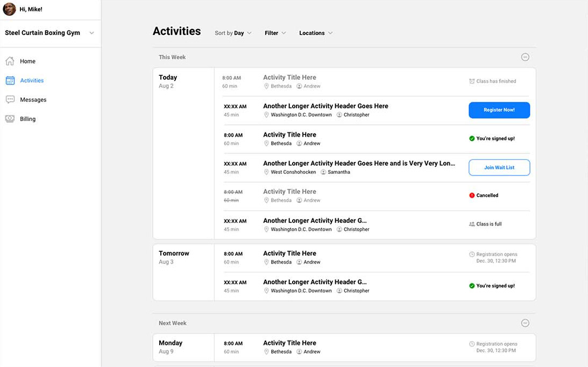Click the location pin icon next to Bethesda
The width and height of the screenshot is (588, 367).
tap(266, 86)
